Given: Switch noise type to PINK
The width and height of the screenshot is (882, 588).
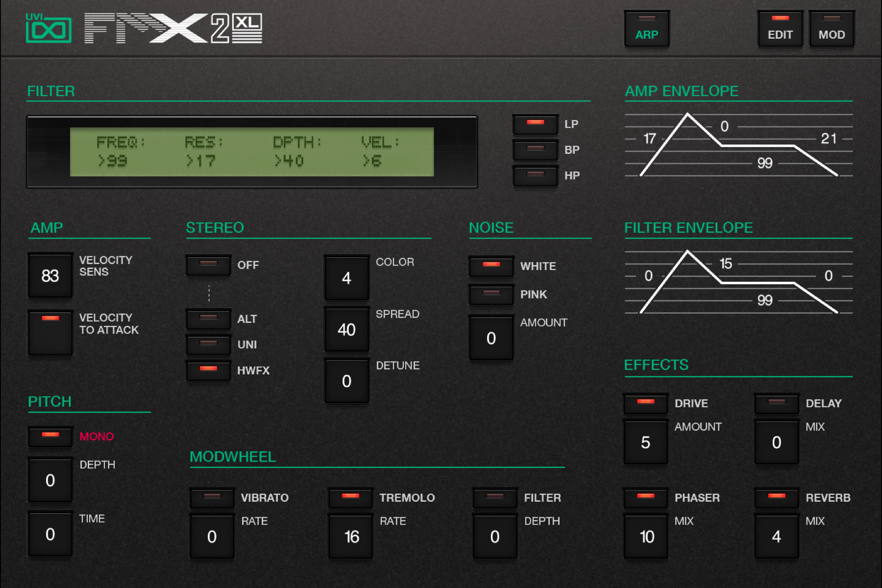Looking at the screenshot, I should click(490, 294).
